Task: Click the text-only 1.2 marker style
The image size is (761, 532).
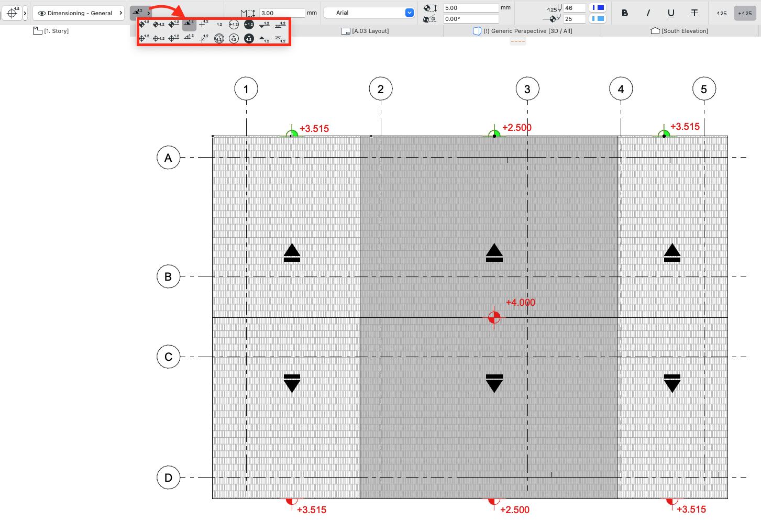Action: 218,24
